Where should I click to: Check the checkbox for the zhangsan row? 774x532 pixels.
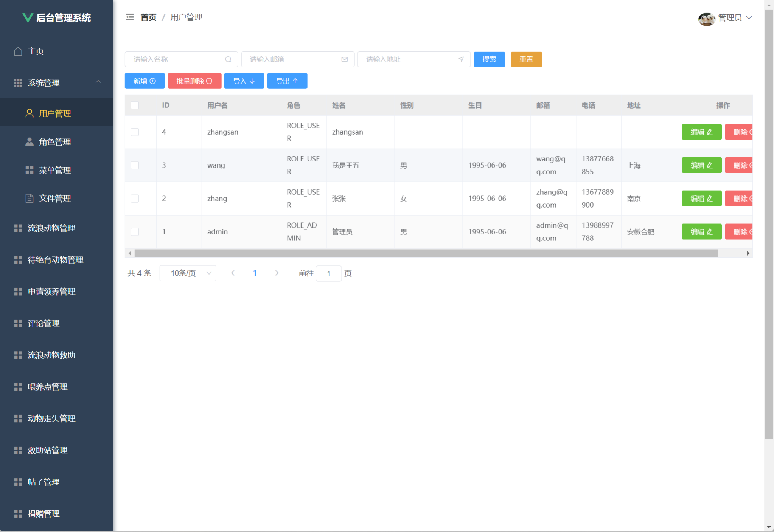click(x=135, y=132)
